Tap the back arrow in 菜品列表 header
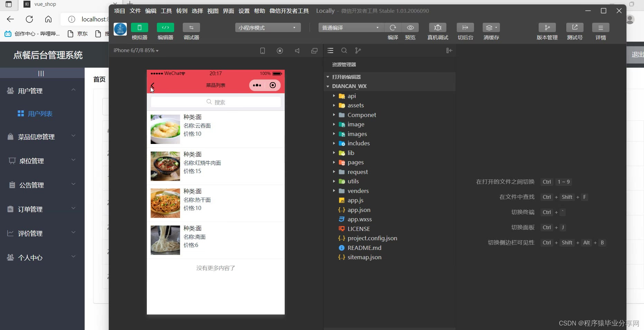Screen dimensions: 644x330 [153, 85]
